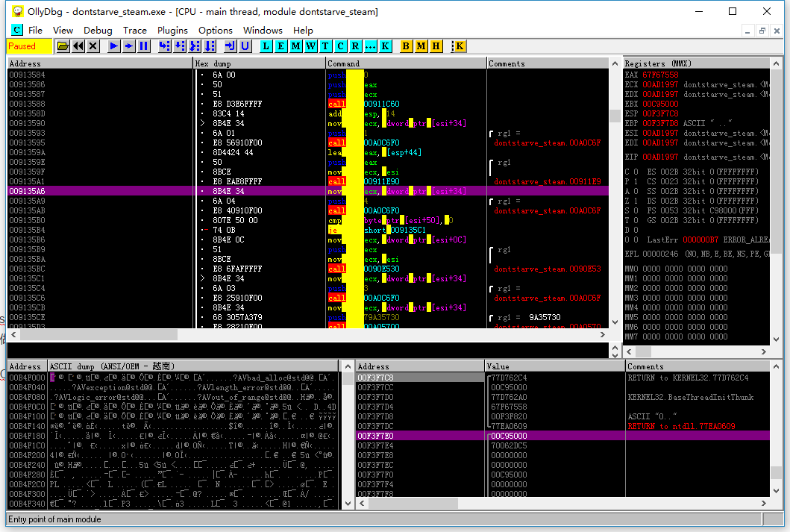Viewport: 790px width, 532px height.
Task: Open Windows list with W icon
Action: (x=311, y=46)
